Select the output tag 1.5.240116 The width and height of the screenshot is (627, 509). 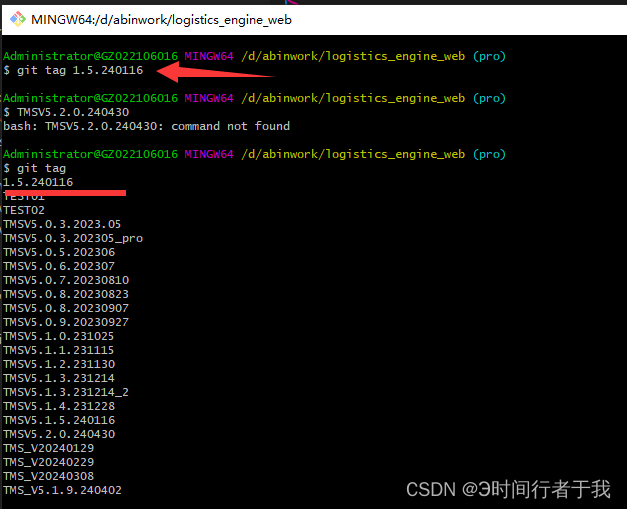(38, 182)
